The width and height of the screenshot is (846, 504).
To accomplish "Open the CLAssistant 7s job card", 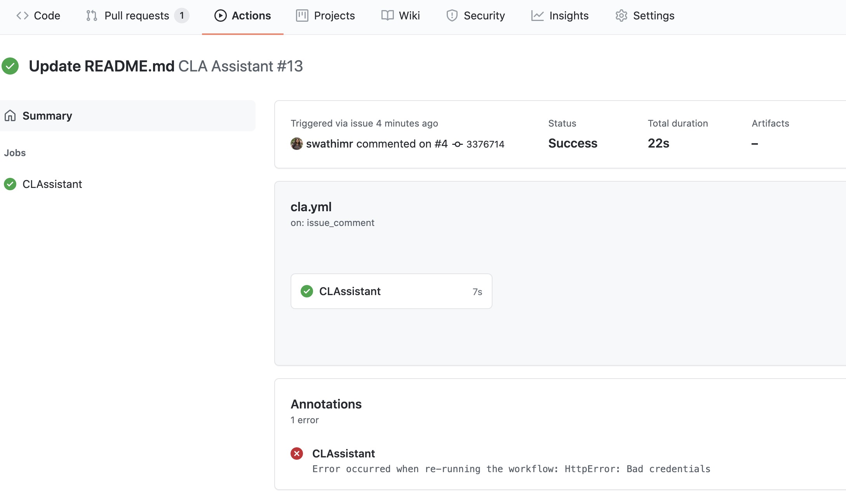I will coord(391,291).
